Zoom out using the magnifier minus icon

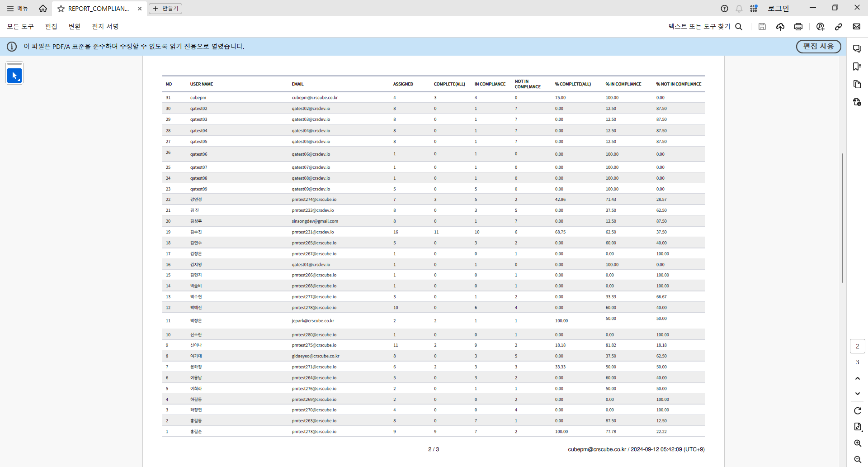tap(858, 460)
